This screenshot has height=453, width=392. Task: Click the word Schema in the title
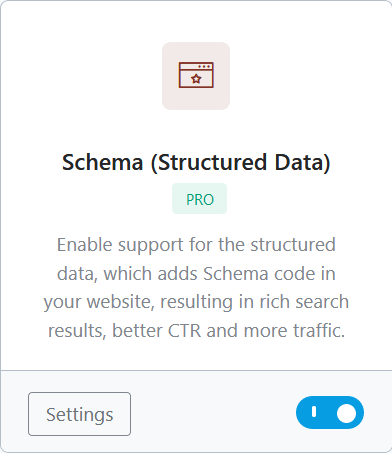(103, 163)
